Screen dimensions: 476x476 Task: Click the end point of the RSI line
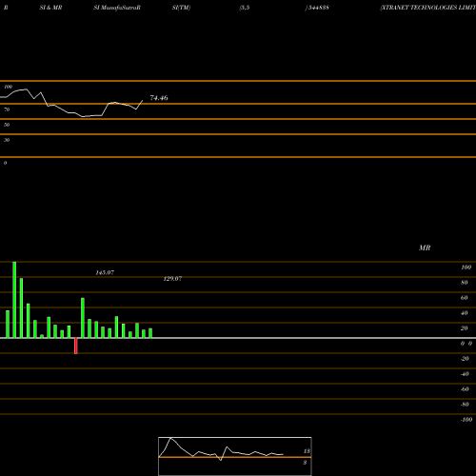pos(143,100)
